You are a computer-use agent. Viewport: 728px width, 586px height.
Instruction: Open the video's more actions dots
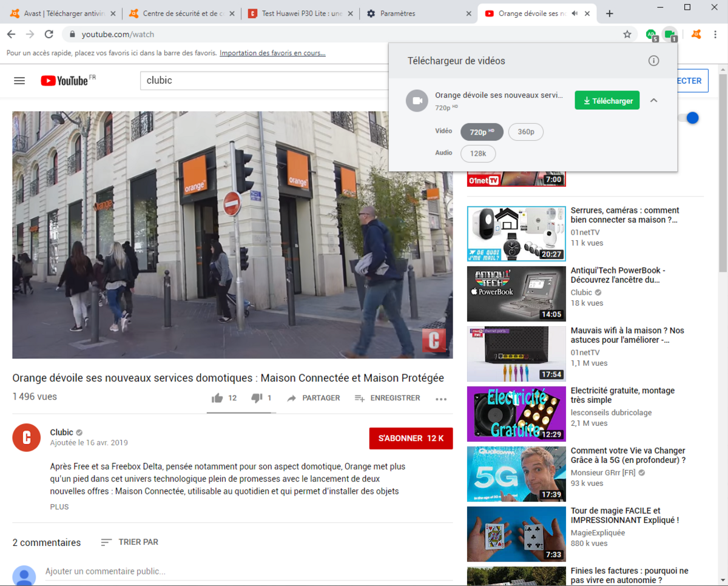tap(441, 399)
